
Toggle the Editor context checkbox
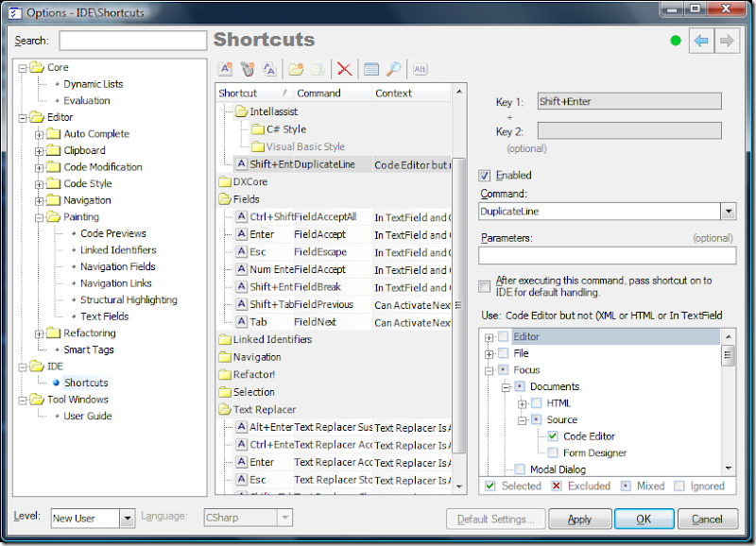point(503,336)
